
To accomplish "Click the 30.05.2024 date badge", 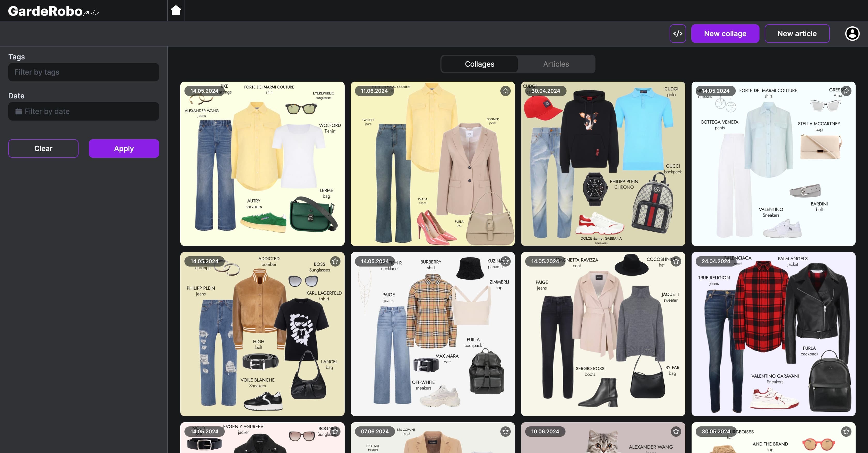I will coord(716,432).
